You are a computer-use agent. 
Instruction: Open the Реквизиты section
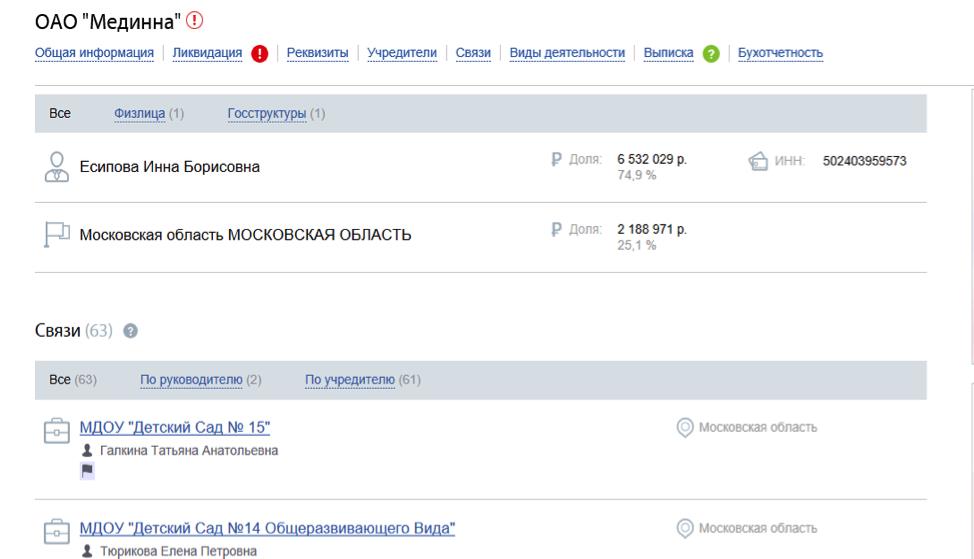click(x=317, y=53)
